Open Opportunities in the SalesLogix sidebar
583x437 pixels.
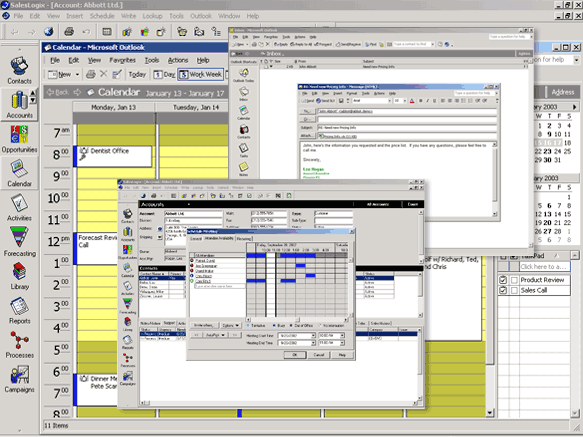19,139
